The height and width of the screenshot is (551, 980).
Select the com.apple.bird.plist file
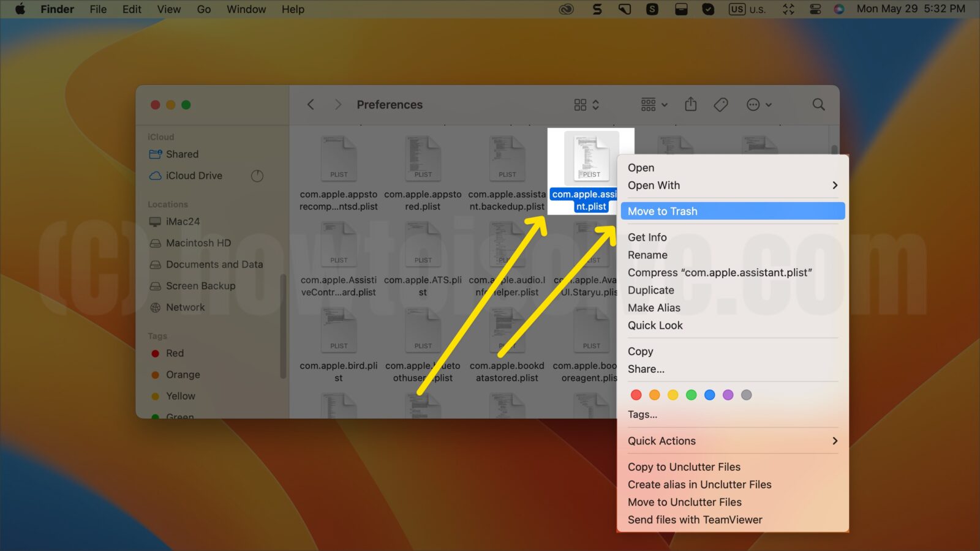point(339,345)
